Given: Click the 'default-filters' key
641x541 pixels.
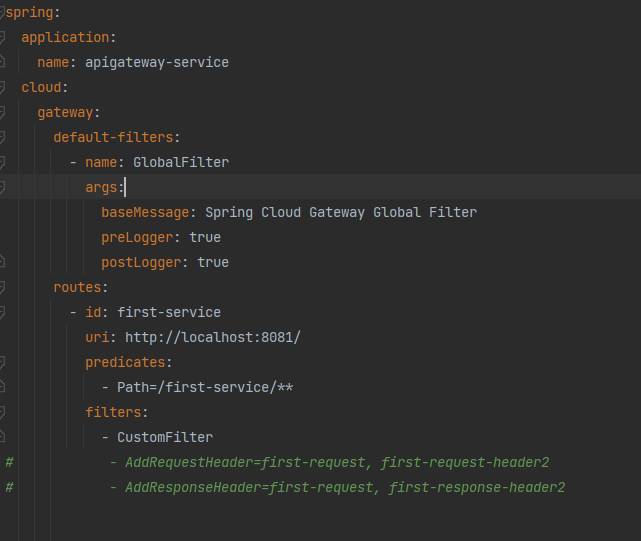Looking at the screenshot, I should [x=114, y=137].
